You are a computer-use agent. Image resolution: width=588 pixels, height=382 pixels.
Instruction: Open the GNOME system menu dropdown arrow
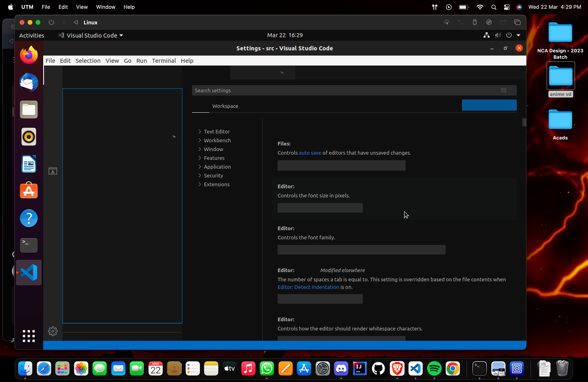coord(518,35)
